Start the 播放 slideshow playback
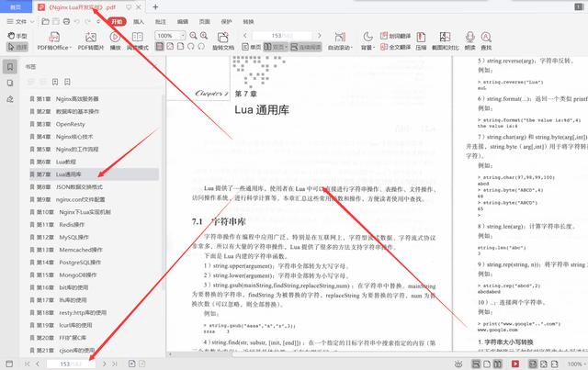Viewport: 588px width, 370px height. [x=115, y=41]
